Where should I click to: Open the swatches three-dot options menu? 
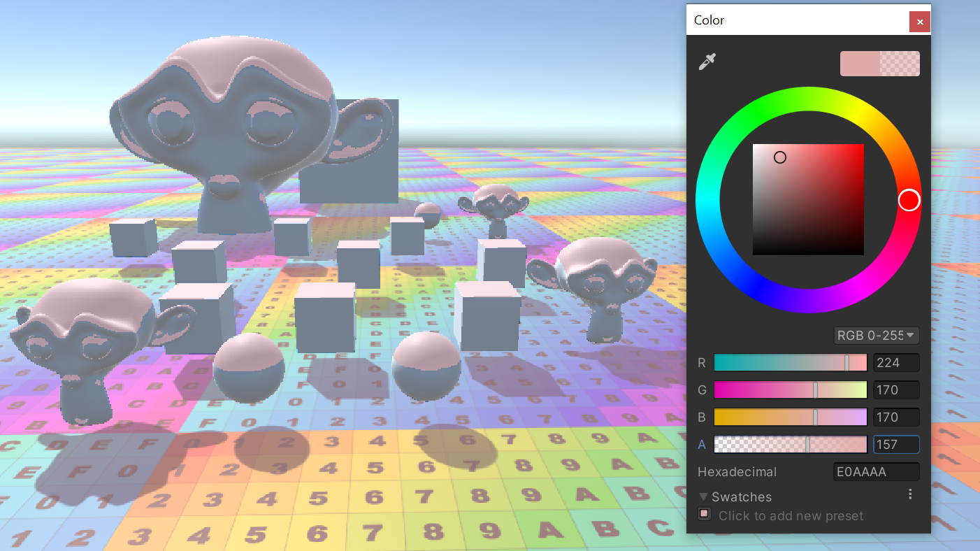coord(910,494)
